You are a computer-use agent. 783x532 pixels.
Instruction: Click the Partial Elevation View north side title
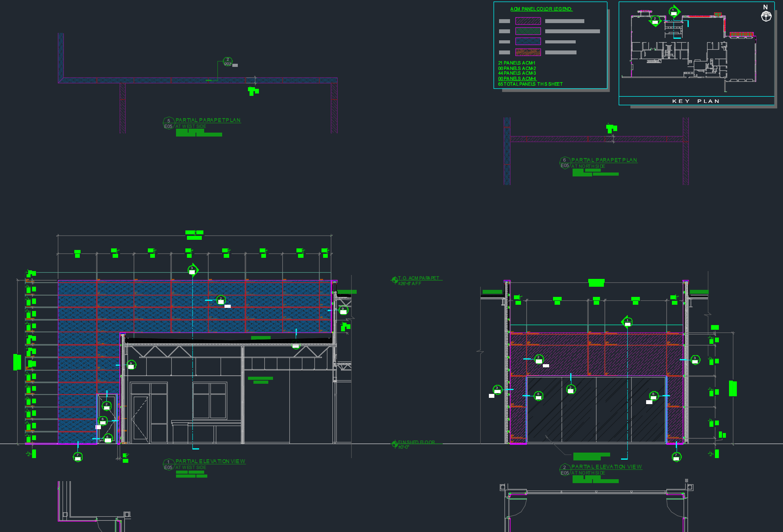tap(606, 467)
